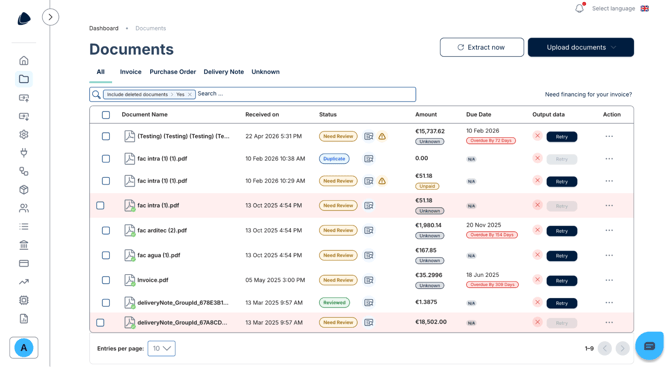Click Need financing for your invoice link

point(588,94)
